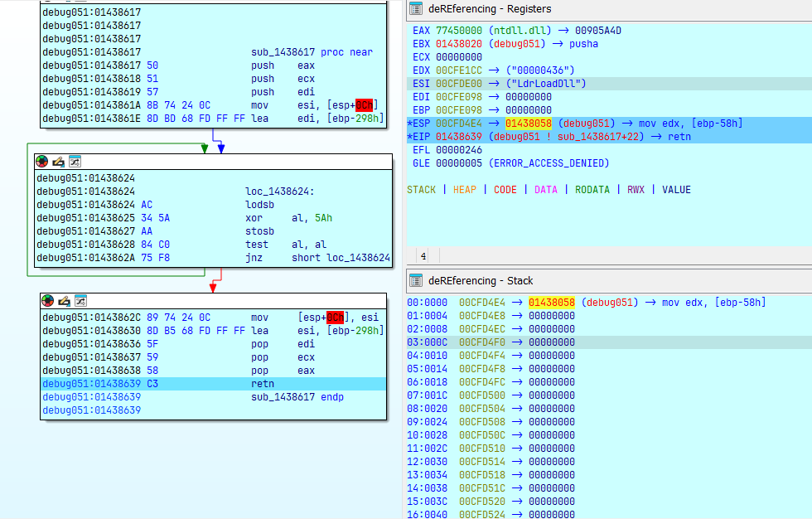Set node color on the retn block
This screenshot has width=812, height=519.
tap(48, 301)
